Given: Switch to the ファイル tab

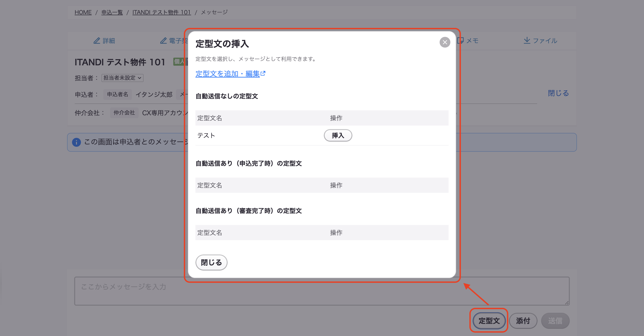Looking at the screenshot, I should (540, 41).
